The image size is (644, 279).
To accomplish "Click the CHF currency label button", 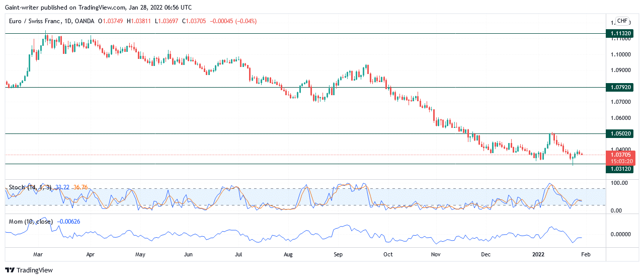I will [x=622, y=21].
